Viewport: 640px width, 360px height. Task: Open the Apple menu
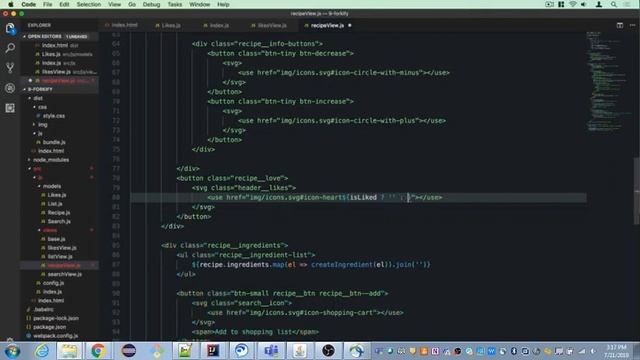pos(11,4)
